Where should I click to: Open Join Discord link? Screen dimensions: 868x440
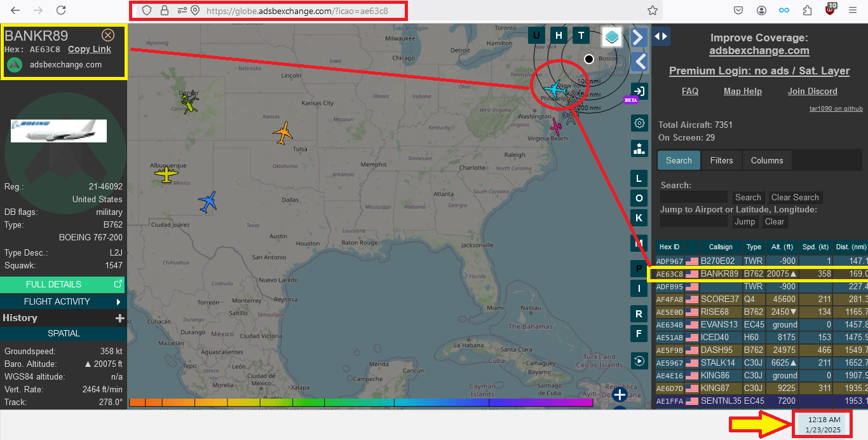click(x=813, y=91)
